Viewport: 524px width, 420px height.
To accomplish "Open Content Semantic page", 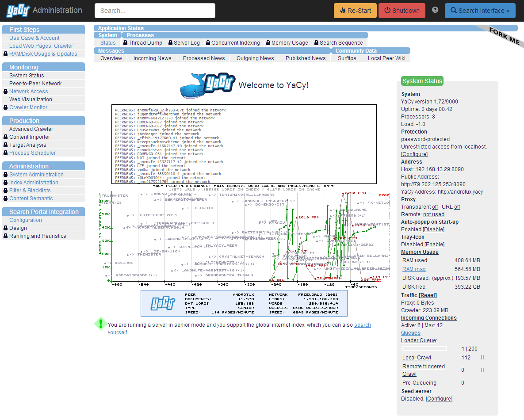I will (x=31, y=199).
